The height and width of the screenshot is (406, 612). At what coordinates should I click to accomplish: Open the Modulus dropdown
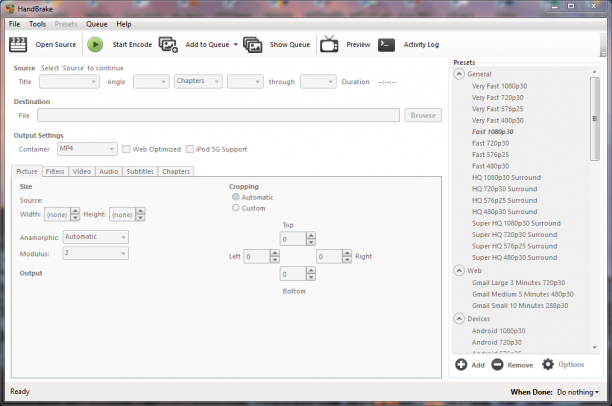point(96,253)
